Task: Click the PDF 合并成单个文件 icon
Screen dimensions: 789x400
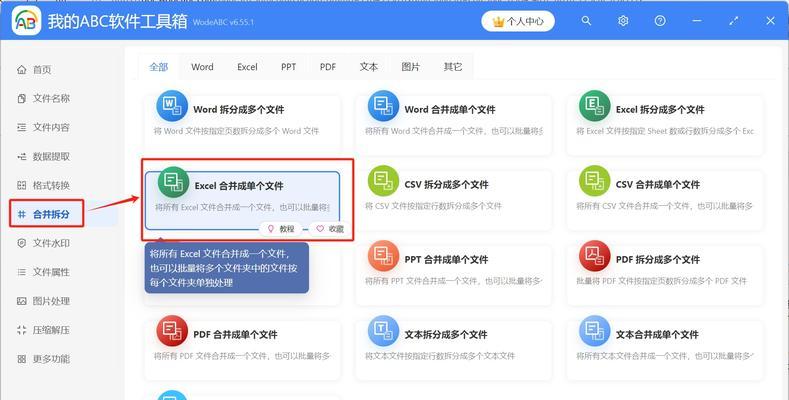Action: pos(172,331)
